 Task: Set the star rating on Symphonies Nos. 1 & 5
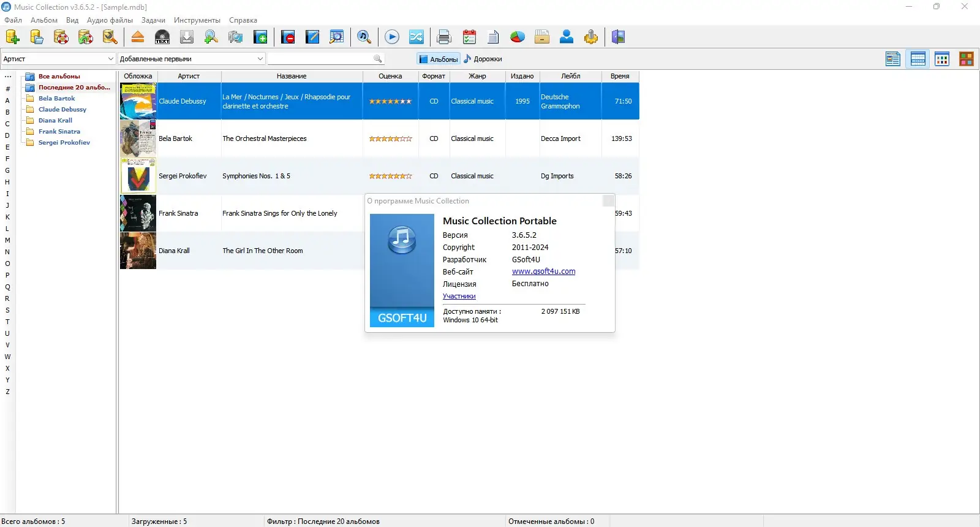click(390, 176)
